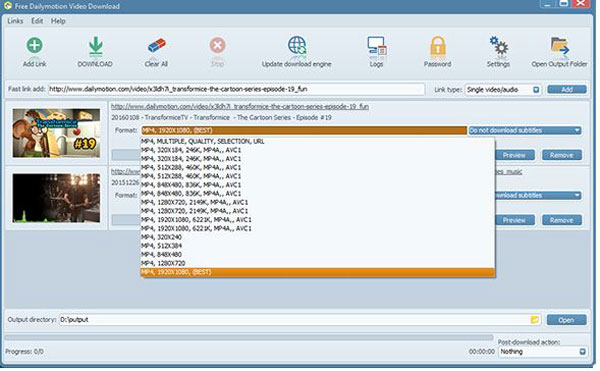Browse output directory with the yellow folder icon
The width and height of the screenshot is (600, 371).
(x=535, y=320)
